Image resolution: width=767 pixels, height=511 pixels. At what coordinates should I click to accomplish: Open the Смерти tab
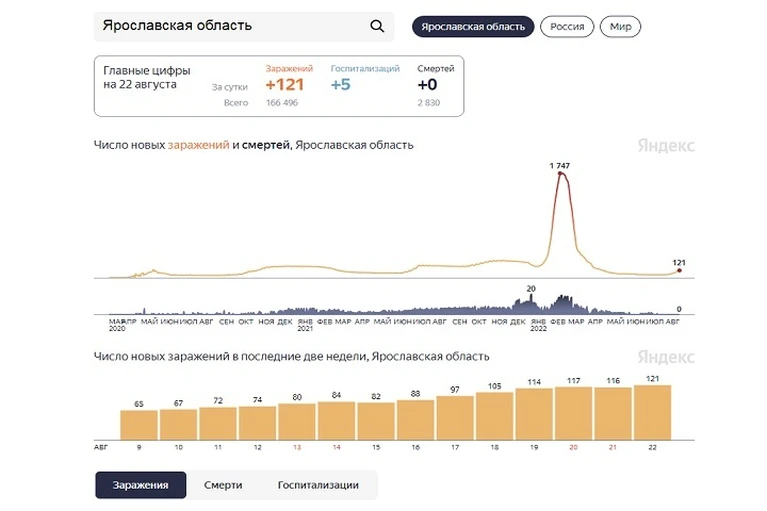click(223, 485)
